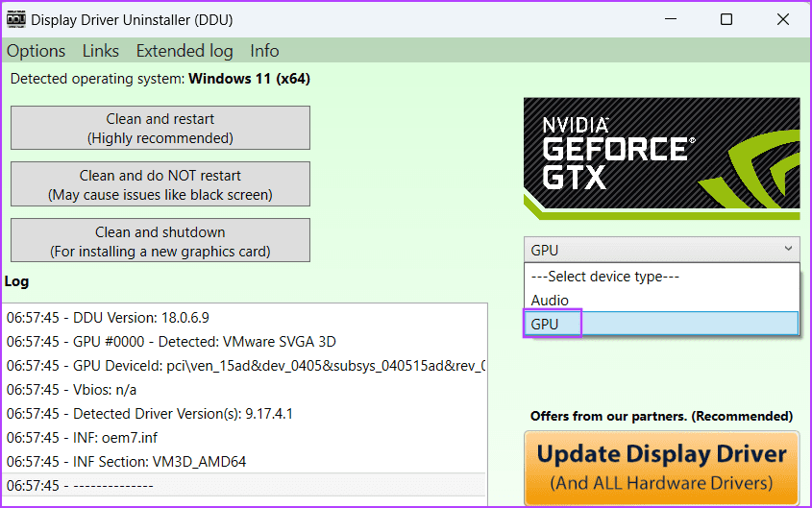812x508 pixels.
Task: Open the Links menu
Action: point(101,51)
